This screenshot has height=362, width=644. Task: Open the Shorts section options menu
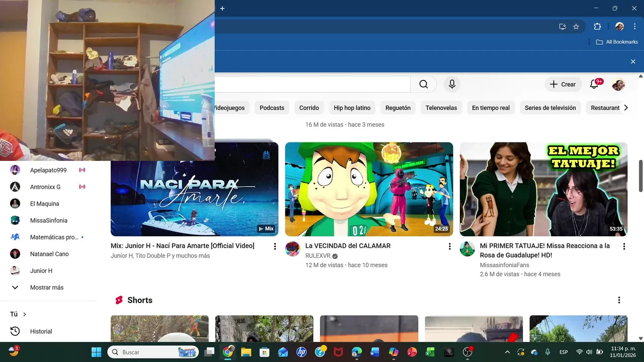619,300
